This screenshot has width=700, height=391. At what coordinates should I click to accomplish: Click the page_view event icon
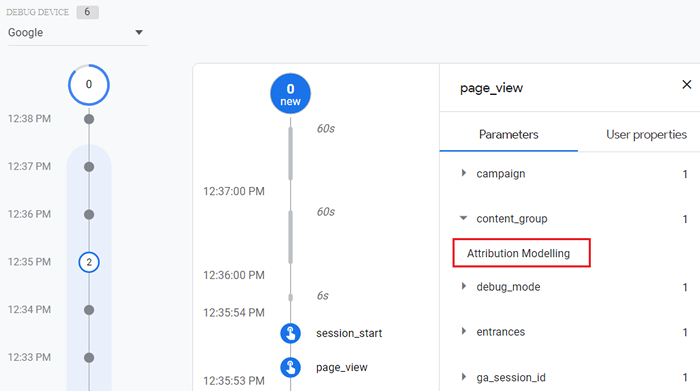(290, 367)
